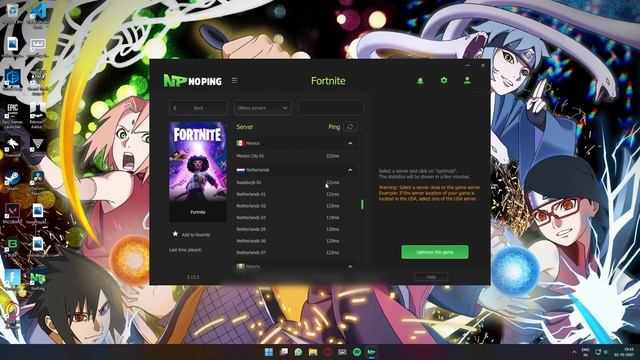Image resolution: width=640 pixels, height=360 pixels.
Task: Click the NoPing logo in the header
Action: (193, 80)
